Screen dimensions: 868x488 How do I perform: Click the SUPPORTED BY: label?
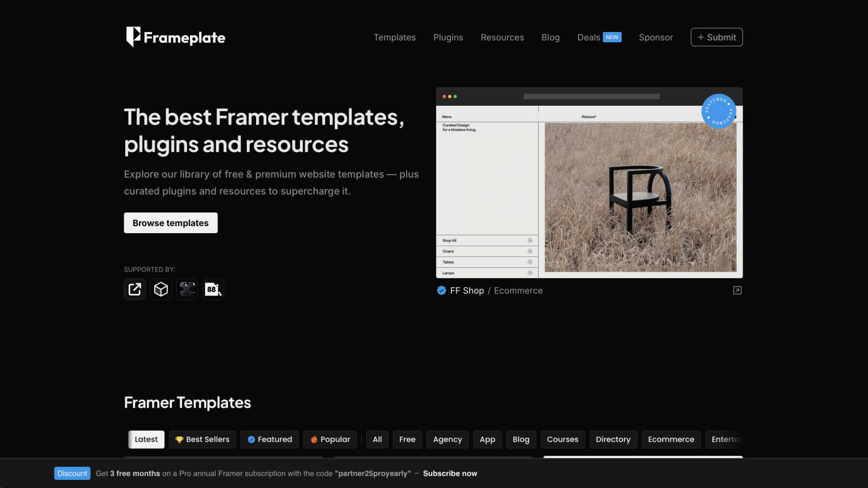[x=149, y=269]
